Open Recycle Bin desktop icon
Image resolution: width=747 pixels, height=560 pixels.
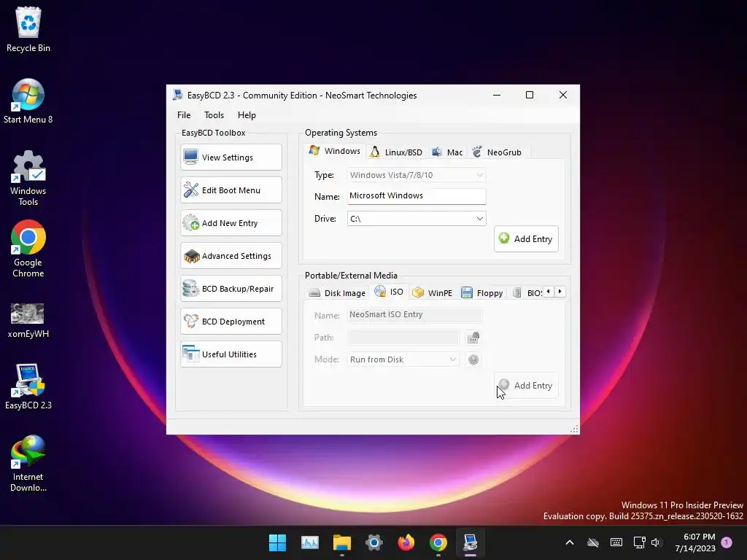28,29
